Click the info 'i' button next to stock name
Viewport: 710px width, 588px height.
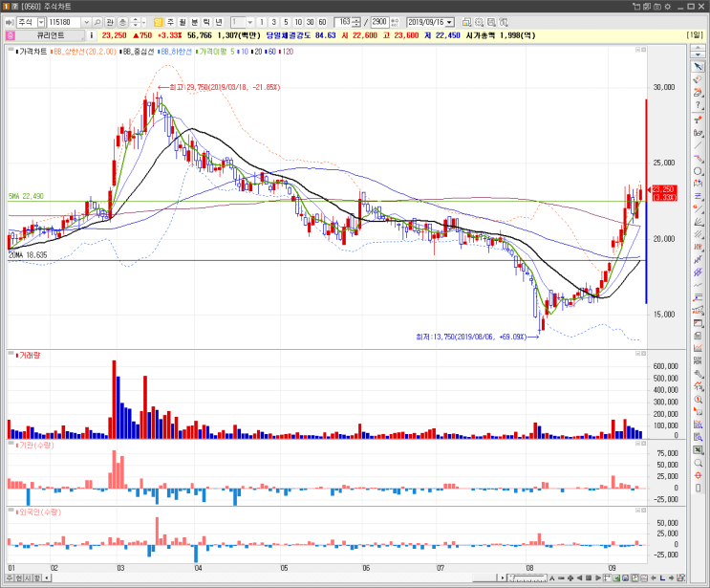(x=92, y=35)
